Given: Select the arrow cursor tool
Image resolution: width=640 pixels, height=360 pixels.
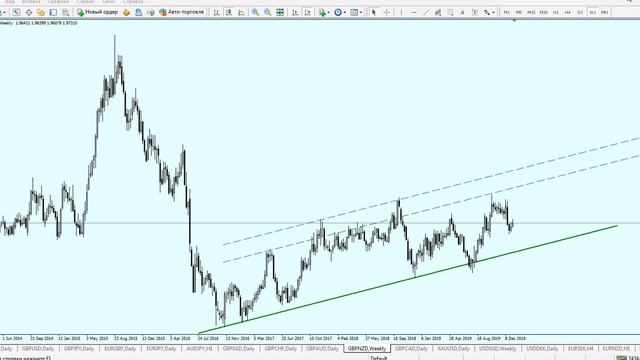Looking at the screenshot, I should [373, 13].
